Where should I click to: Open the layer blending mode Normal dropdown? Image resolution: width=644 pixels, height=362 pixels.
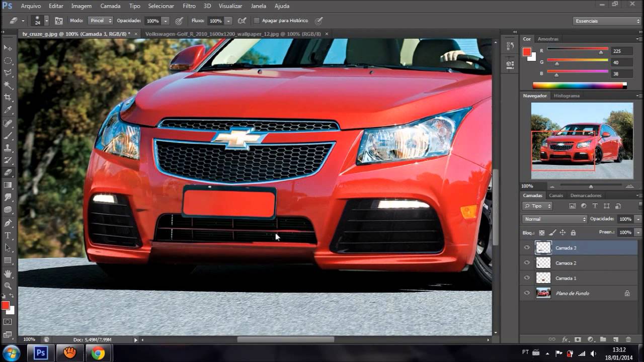(554, 219)
